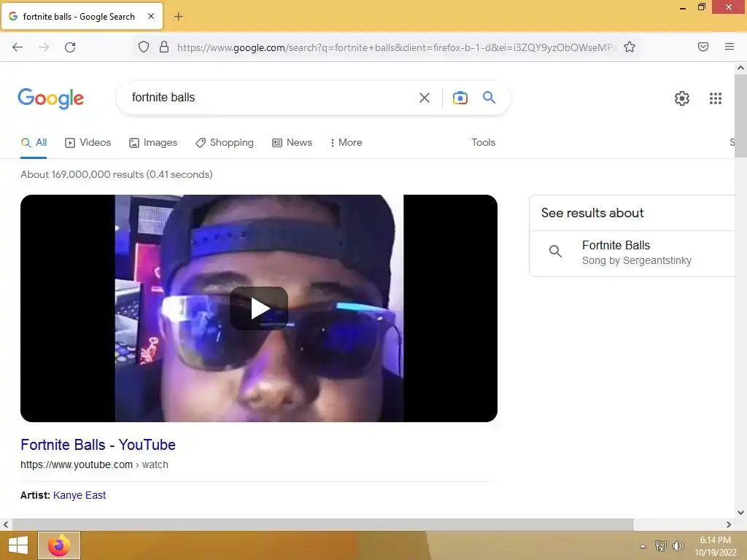Screen dimensions: 747x560
Task: Reload the page with the refresh icon
Action: click(70, 47)
